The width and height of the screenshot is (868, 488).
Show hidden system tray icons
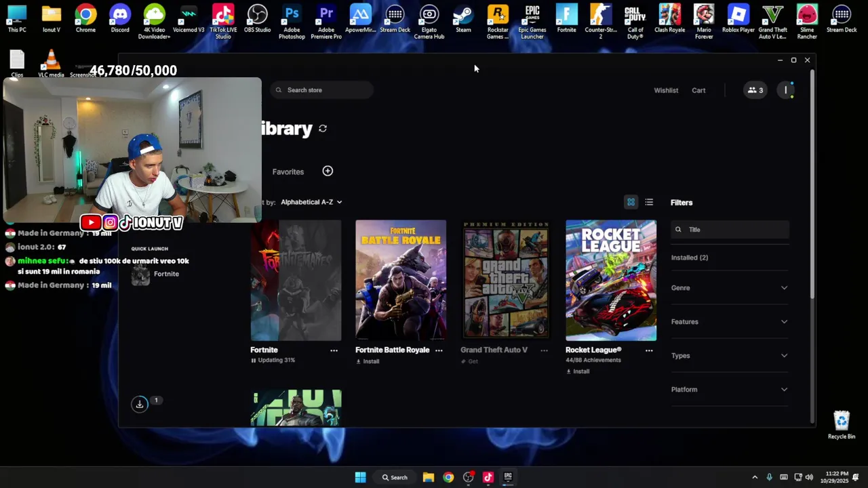tap(755, 477)
